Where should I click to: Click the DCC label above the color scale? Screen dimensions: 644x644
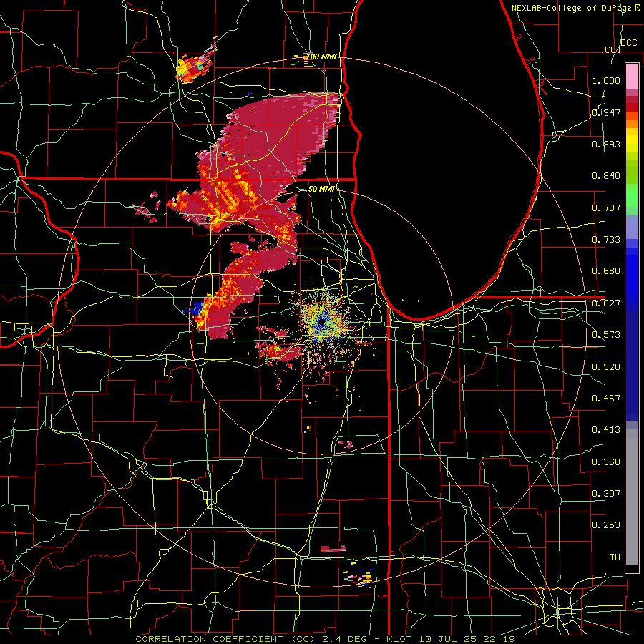(628, 43)
